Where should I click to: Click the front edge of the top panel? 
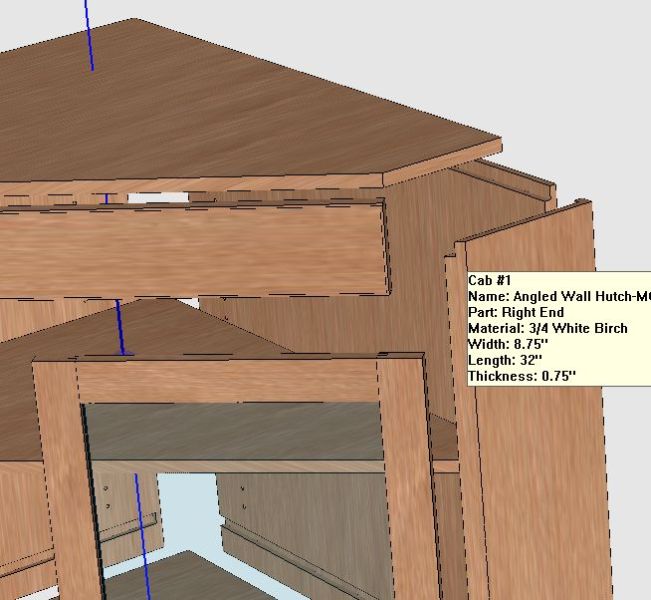click(440, 169)
